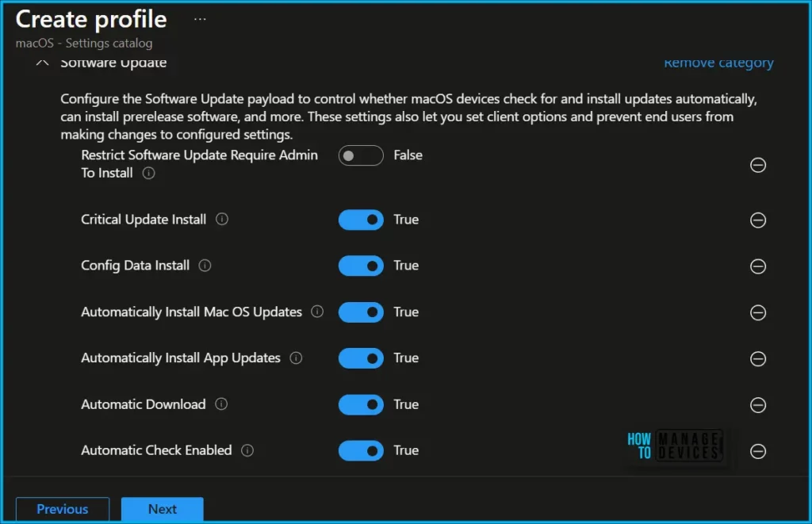Turn off the Critical Update Install switch
Screen dimensions: 812x524
(361, 220)
